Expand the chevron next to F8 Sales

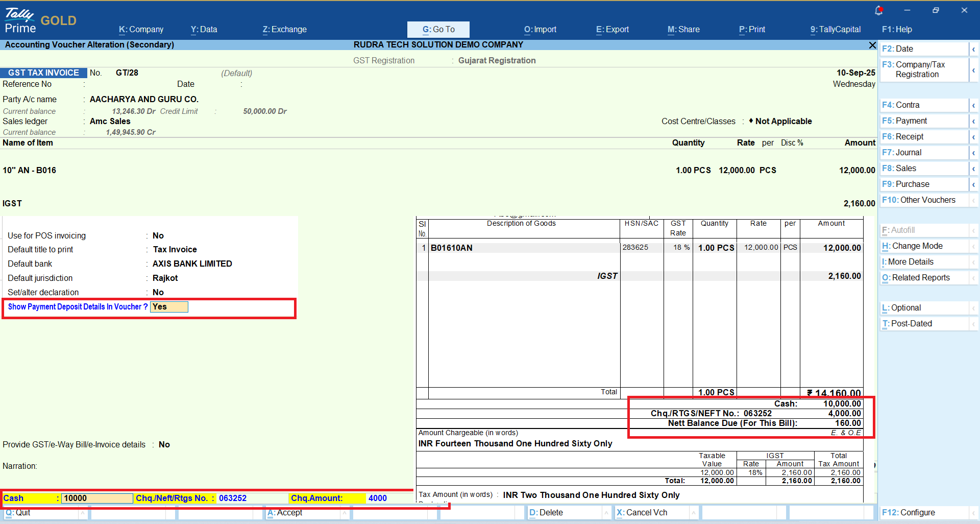[x=973, y=169]
